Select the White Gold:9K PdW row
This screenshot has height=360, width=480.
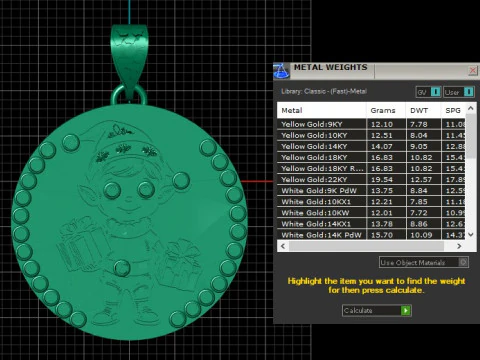371,191
